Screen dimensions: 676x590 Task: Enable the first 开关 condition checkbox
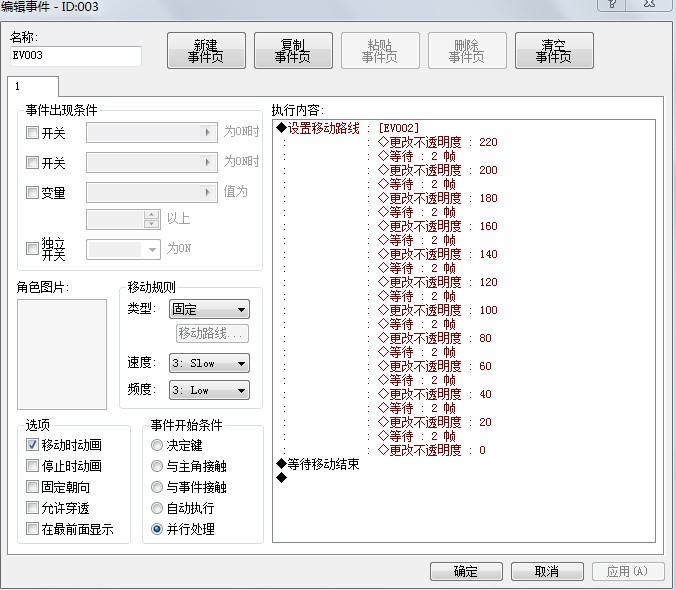point(32,132)
